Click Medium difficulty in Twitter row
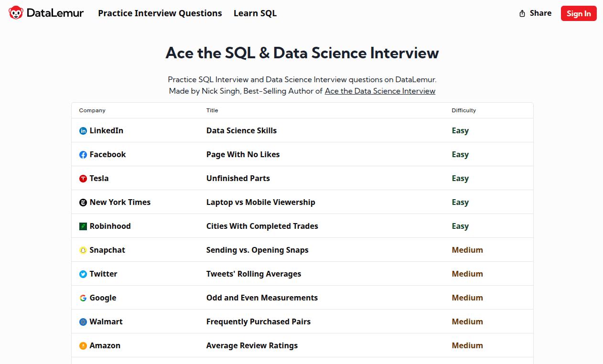603x364 pixels. point(467,274)
